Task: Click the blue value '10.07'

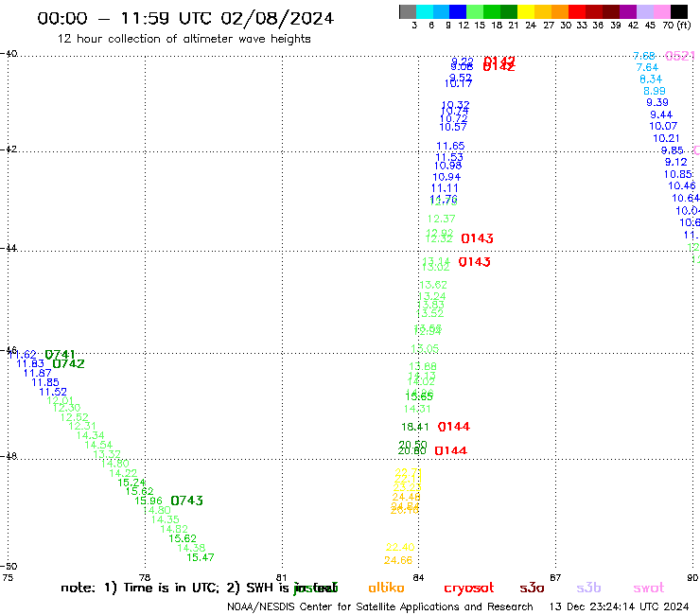Action: (663, 127)
